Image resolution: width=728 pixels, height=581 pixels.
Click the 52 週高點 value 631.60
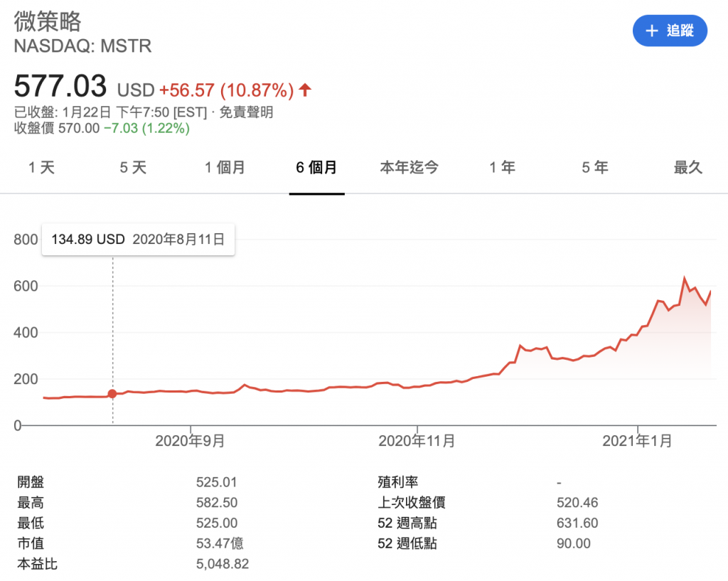pyautogui.click(x=577, y=523)
